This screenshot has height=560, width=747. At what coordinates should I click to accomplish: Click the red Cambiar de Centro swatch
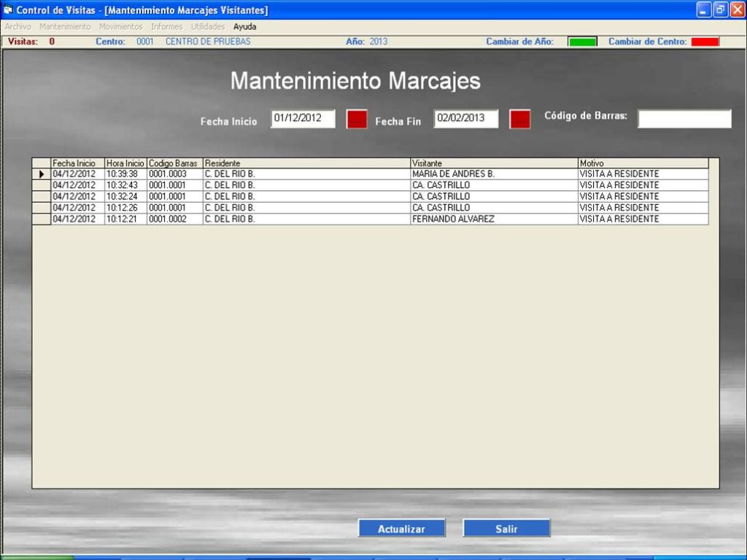click(705, 42)
